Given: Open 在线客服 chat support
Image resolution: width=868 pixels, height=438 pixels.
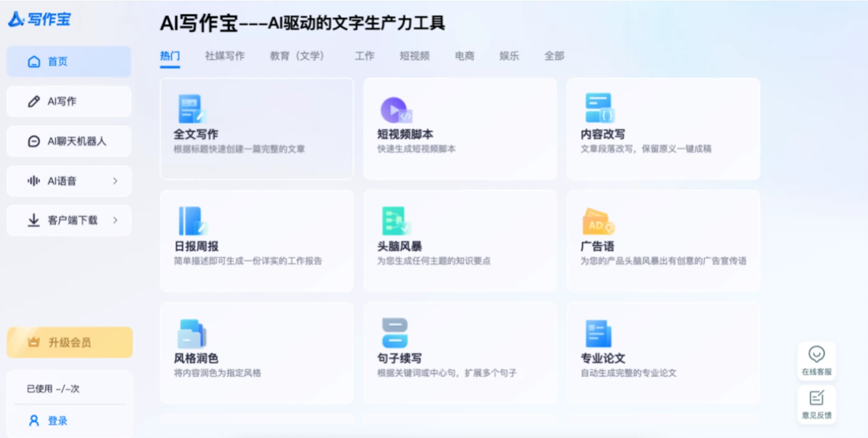Looking at the screenshot, I should point(816,361).
